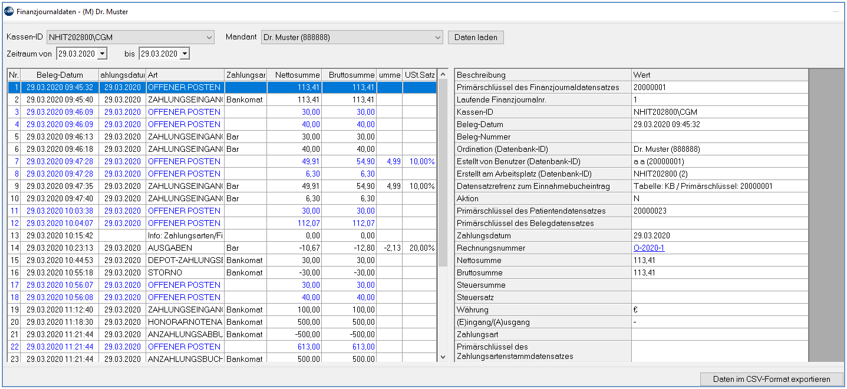
Task: Open the 'Zeitraum von' date picker
Action: pyautogui.click(x=103, y=53)
